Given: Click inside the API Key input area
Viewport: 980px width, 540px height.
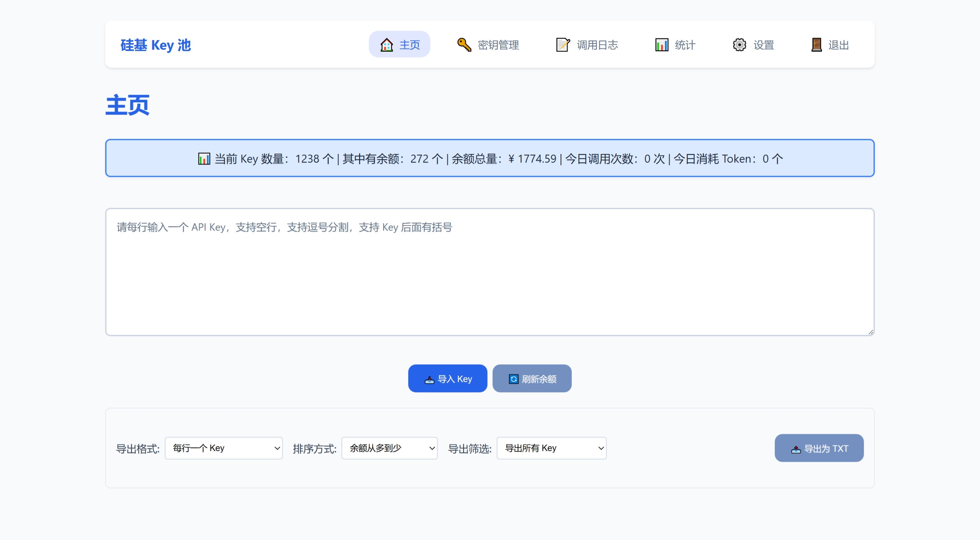Looking at the screenshot, I should click(x=490, y=272).
